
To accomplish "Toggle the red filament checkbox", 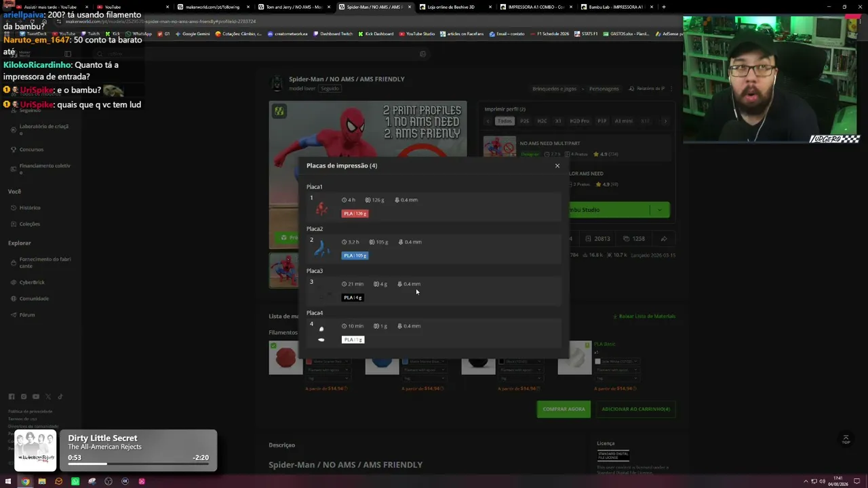I will tap(273, 346).
